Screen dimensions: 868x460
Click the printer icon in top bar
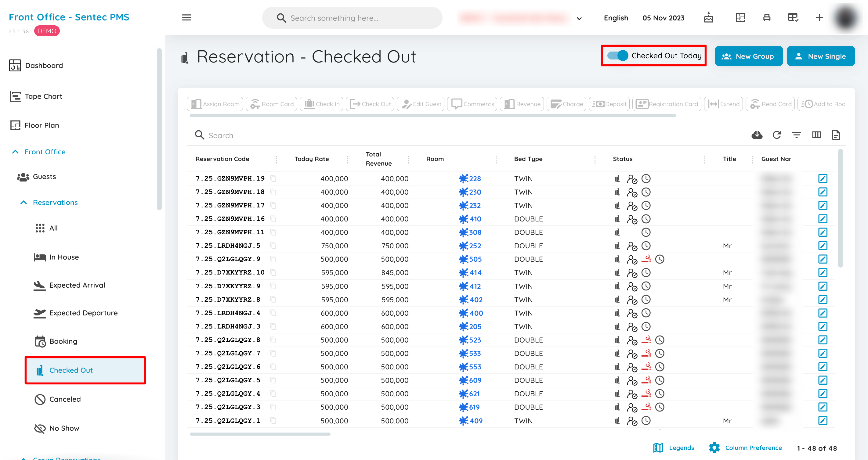pyautogui.click(x=767, y=17)
